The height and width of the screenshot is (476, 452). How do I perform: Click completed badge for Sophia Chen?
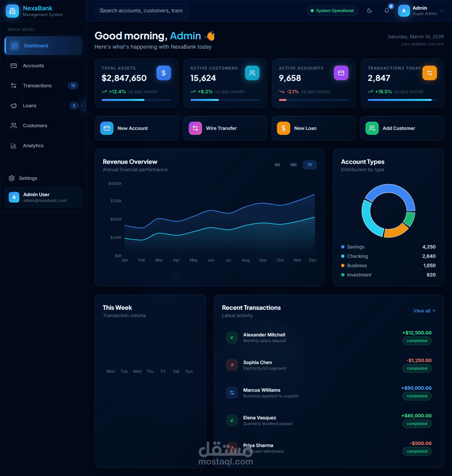click(417, 368)
